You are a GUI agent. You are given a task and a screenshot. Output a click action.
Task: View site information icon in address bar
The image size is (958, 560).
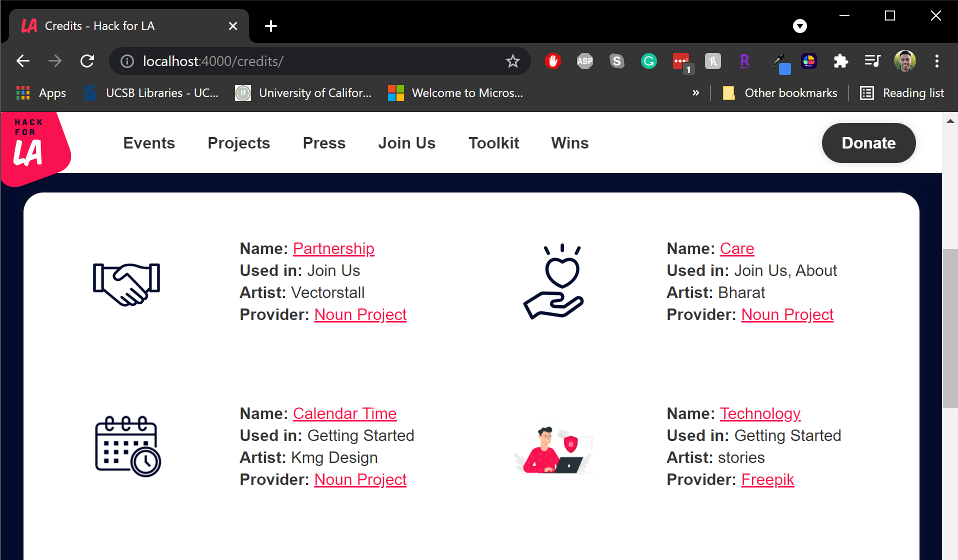[127, 61]
